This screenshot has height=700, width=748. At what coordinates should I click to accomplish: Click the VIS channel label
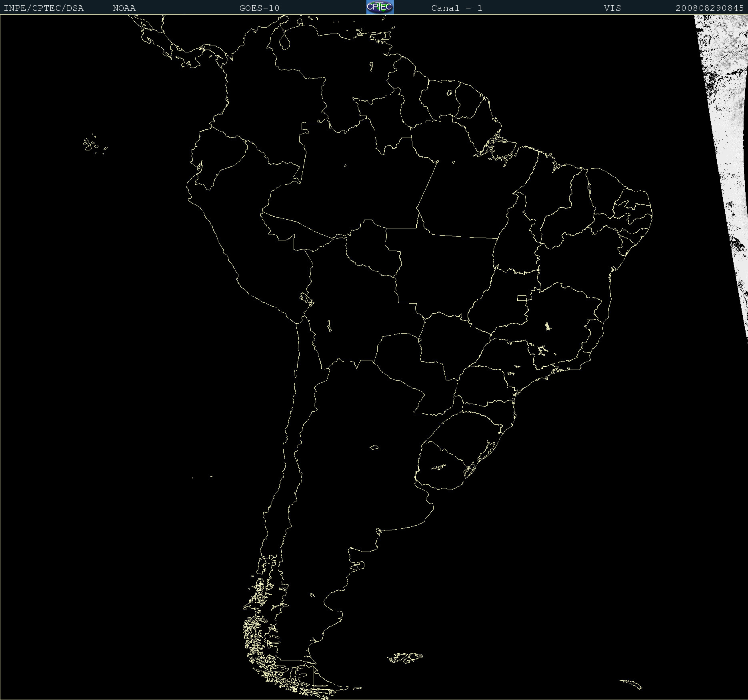[613, 8]
